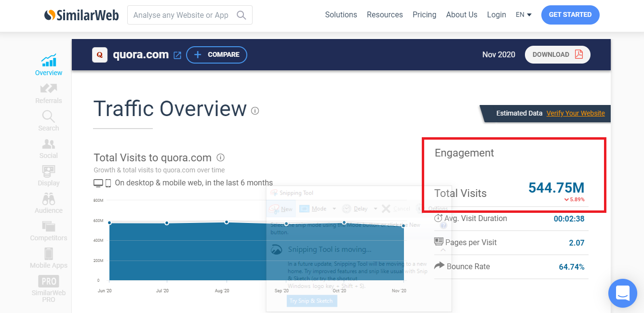This screenshot has width=644, height=313.
Task: Select the Search magnifier sidebar icon
Action: click(x=49, y=116)
